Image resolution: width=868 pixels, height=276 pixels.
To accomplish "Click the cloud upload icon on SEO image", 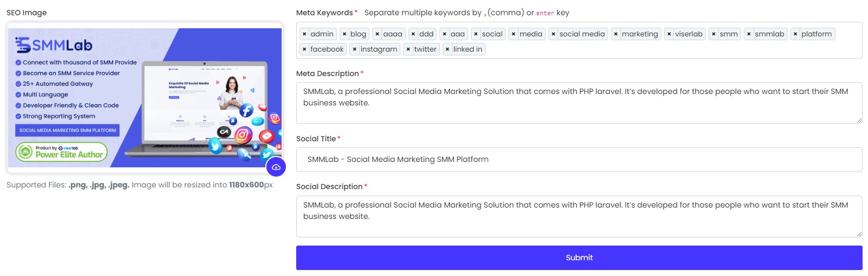I will pyautogui.click(x=276, y=167).
